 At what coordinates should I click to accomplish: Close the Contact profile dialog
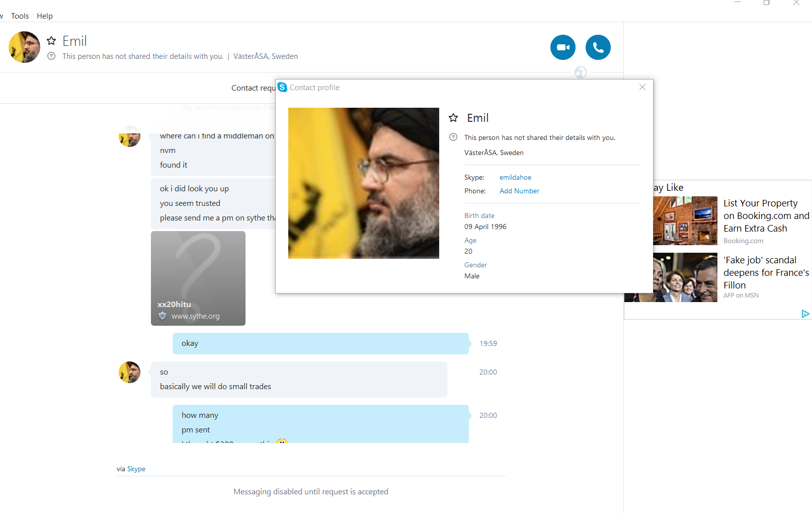[642, 87]
